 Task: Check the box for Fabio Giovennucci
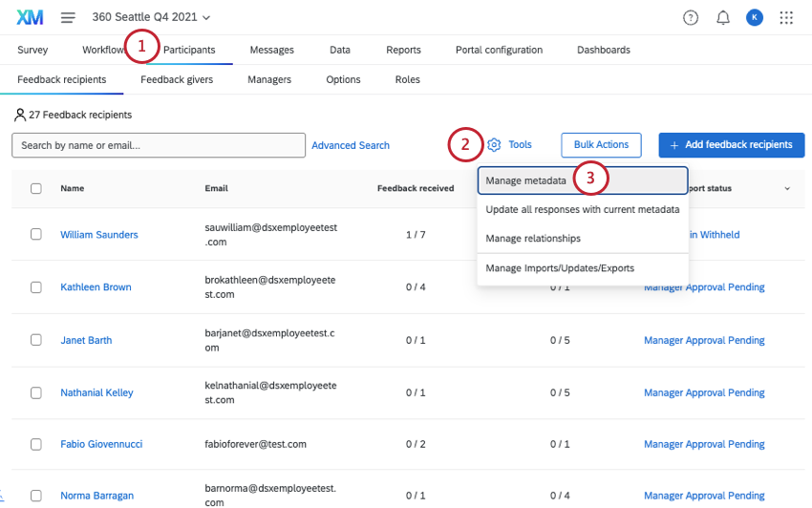coord(36,444)
